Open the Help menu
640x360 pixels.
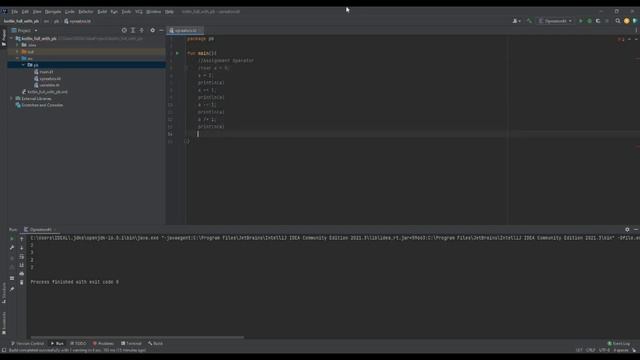[x=169, y=12]
